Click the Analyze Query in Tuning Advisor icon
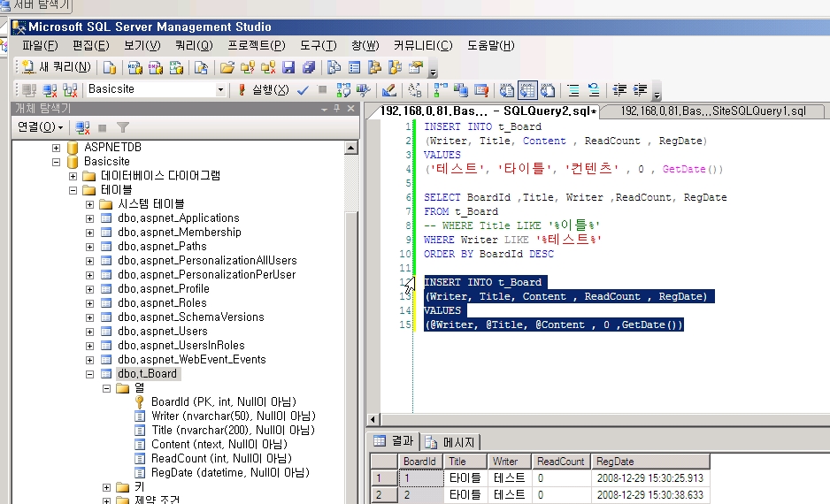 coord(363,90)
